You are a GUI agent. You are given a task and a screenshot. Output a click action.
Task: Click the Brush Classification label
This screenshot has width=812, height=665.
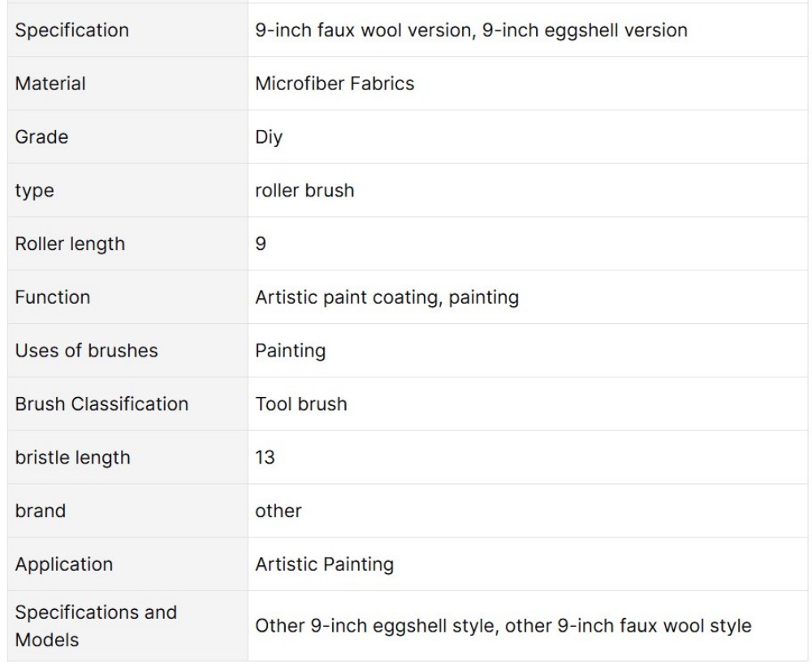point(101,404)
